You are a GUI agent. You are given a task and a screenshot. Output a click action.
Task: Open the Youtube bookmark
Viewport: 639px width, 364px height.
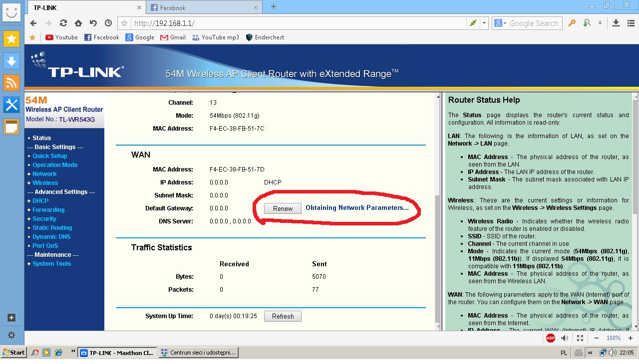point(61,37)
